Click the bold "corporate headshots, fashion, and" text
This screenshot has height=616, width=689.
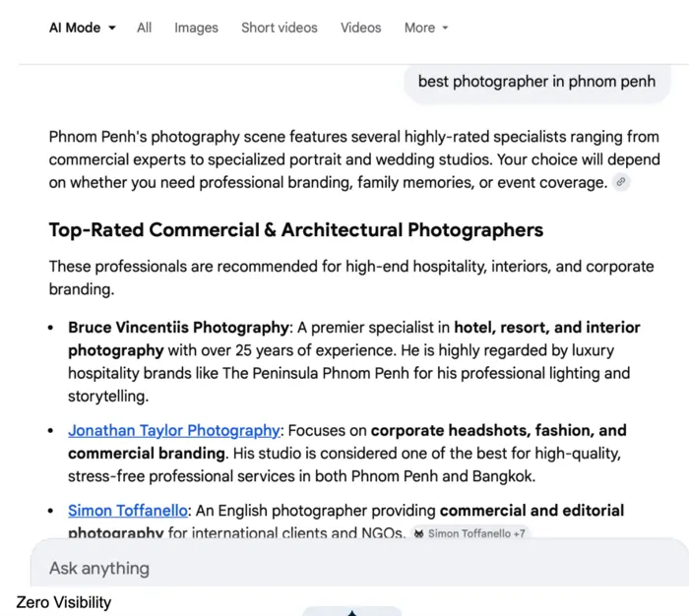click(x=498, y=430)
